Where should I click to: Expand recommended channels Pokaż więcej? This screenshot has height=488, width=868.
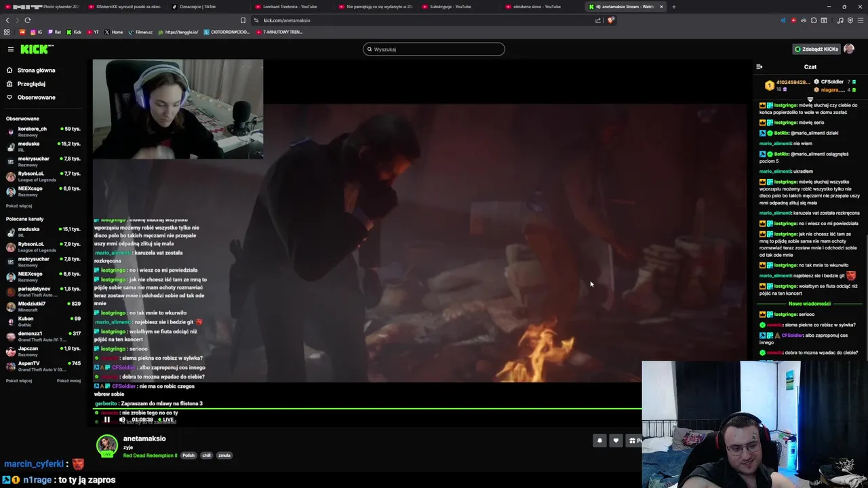[19, 380]
